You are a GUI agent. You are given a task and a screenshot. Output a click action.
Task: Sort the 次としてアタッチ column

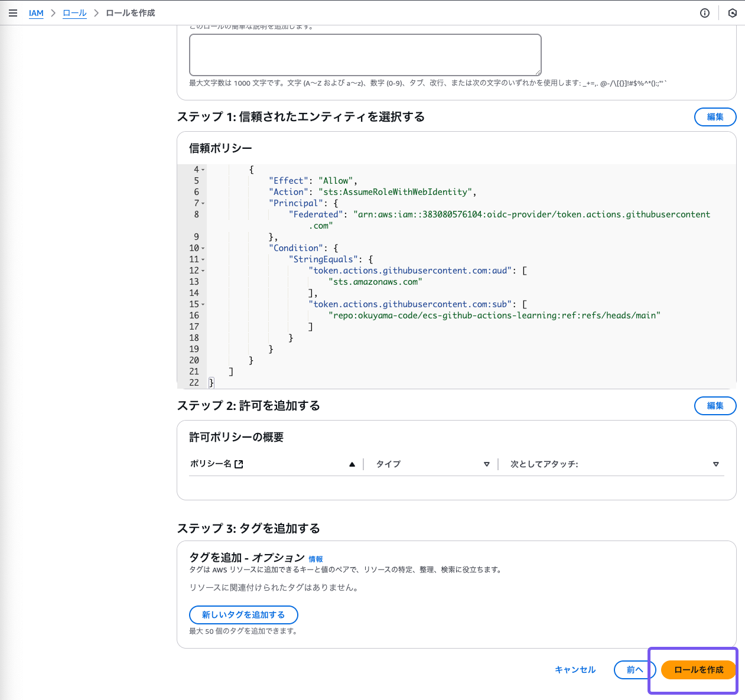[716, 464]
